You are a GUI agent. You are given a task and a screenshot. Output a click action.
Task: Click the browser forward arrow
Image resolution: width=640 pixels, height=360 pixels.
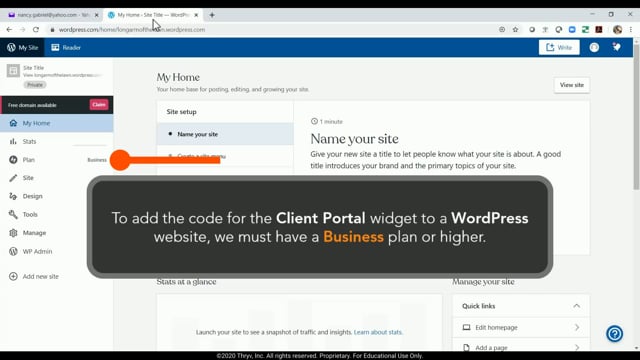point(22,29)
